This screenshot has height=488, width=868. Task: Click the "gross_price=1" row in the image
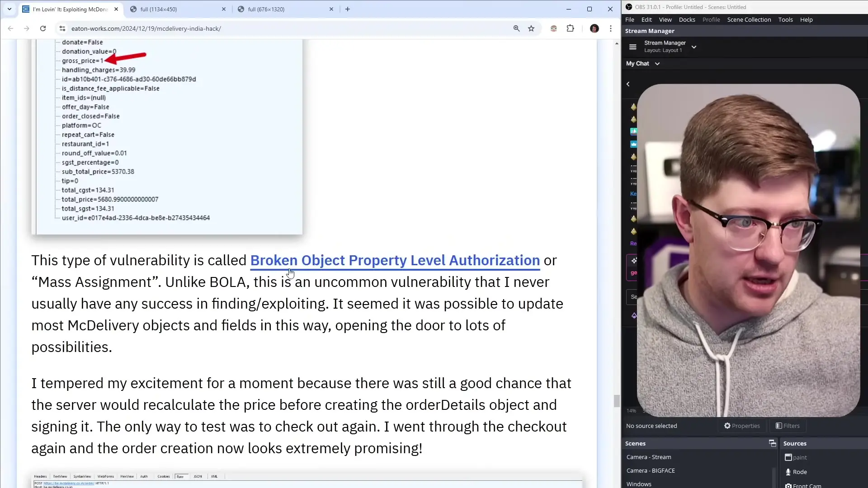(82, 61)
